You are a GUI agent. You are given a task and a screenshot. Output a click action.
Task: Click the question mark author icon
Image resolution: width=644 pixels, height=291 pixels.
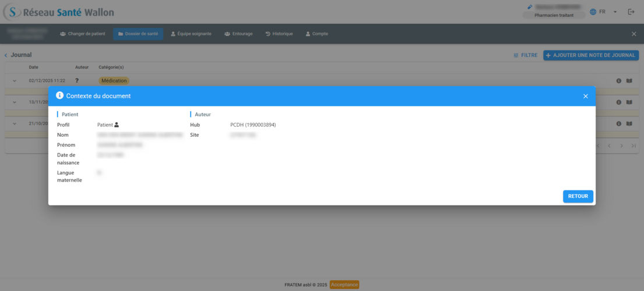pos(77,81)
